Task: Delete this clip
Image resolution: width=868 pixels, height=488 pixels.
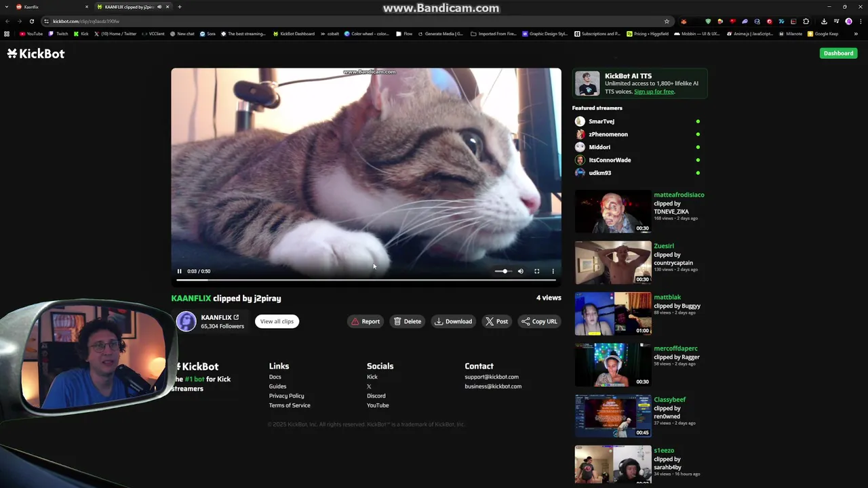Action: [x=408, y=321]
